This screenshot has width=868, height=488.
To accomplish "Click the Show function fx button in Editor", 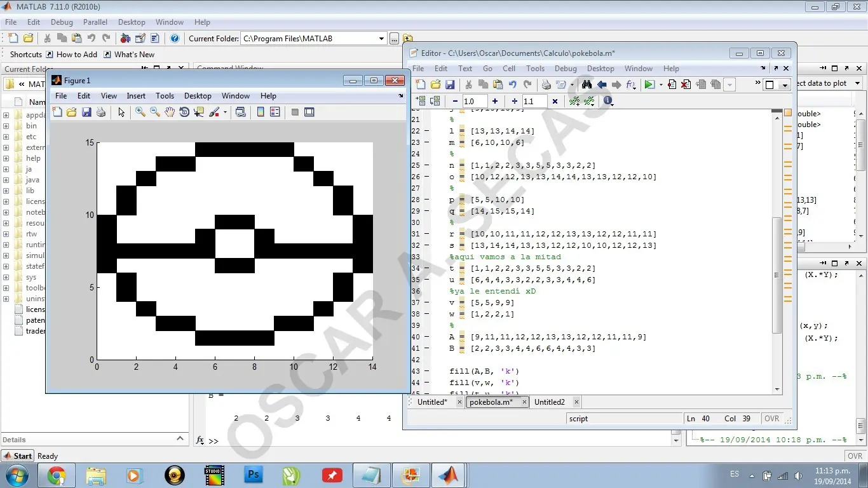I will pyautogui.click(x=630, y=85).
